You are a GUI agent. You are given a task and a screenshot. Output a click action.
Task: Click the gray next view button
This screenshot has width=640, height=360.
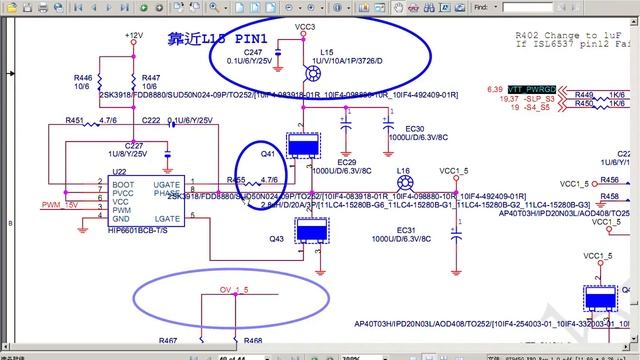pyautogui.click(x=159, y=7)
